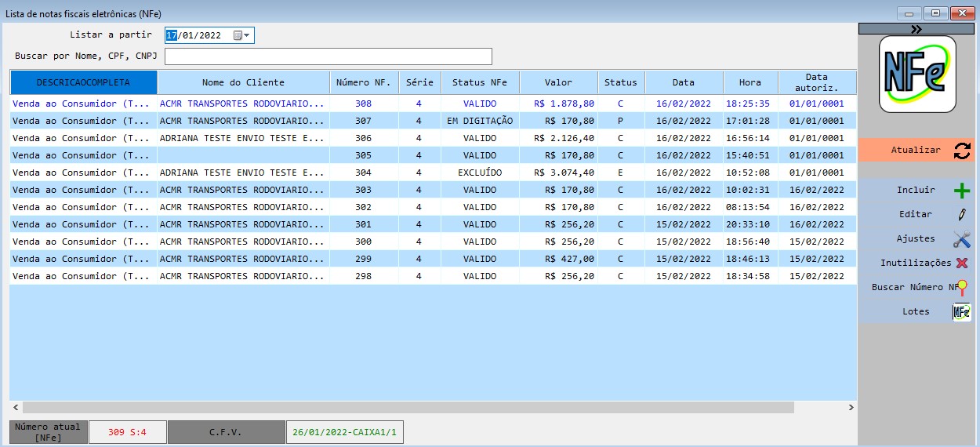The width and height of the screenshot is (980, 447).
Task: Click the right arrow of horizontal scrollbar
Action: click(x=851, y=408)
